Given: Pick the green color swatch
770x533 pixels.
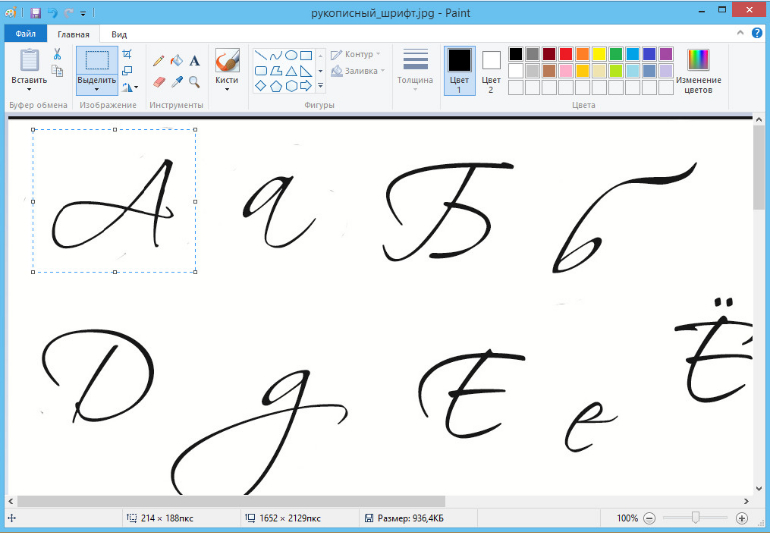Looking at the screenshot, I should pyautogui.click(x=616, y=54).
